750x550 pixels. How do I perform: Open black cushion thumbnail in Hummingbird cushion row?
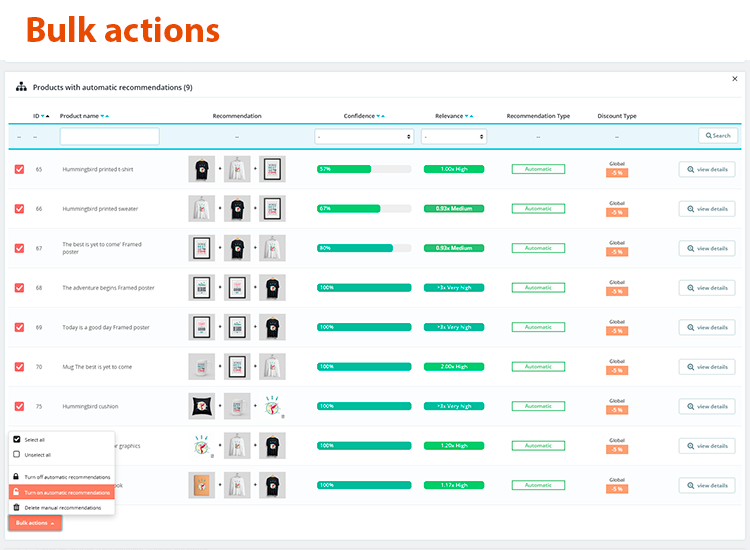tap(201, 406)
